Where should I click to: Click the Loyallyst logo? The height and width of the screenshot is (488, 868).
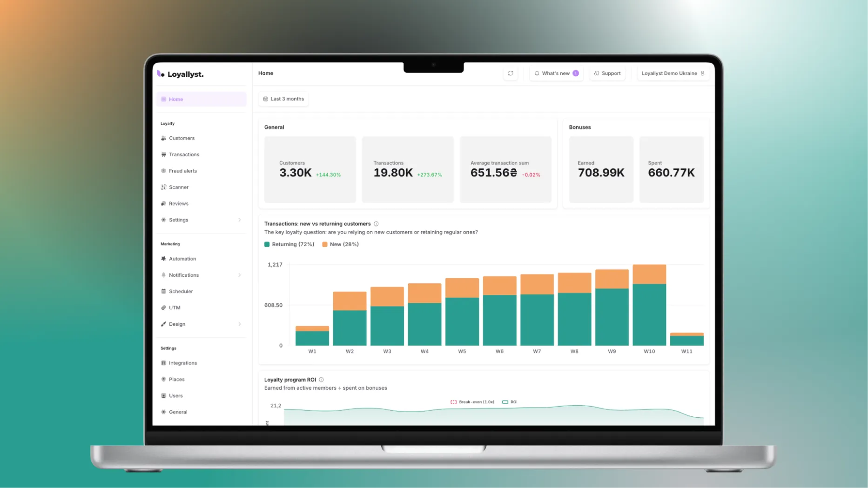point(181,74)
